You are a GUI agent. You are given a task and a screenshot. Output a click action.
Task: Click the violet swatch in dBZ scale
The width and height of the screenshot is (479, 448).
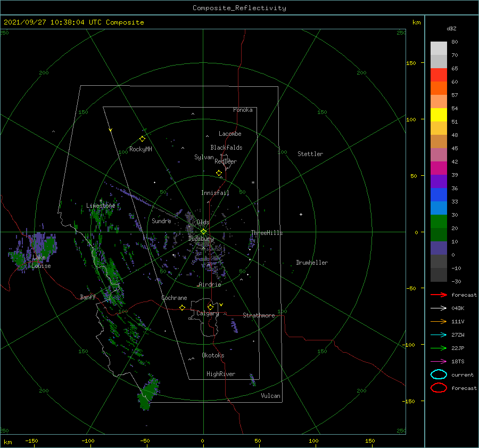click(439, 181)
